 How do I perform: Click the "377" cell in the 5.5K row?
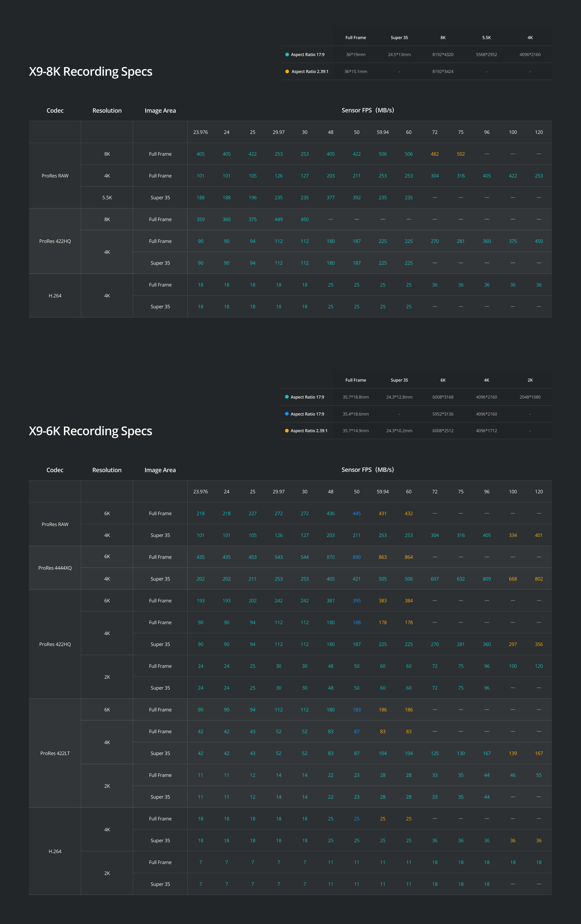(x=331, y=198)
